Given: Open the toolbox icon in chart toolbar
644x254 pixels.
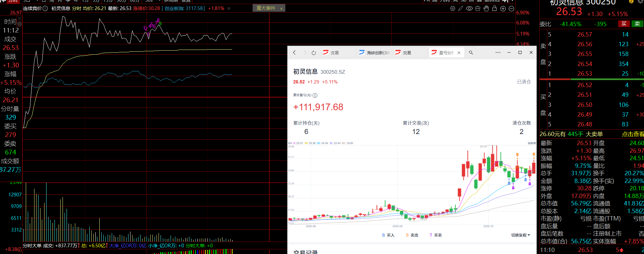Looking at the screenshot, I should click(x=478, y=8).
